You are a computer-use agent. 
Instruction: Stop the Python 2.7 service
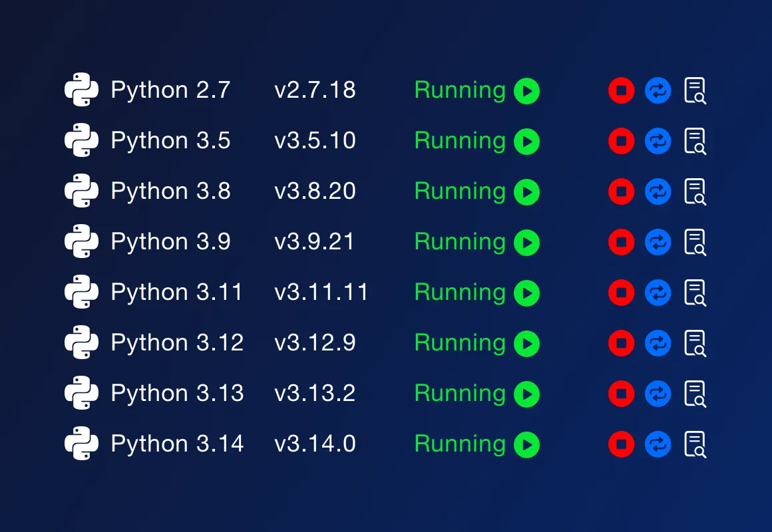pos(622,90)
